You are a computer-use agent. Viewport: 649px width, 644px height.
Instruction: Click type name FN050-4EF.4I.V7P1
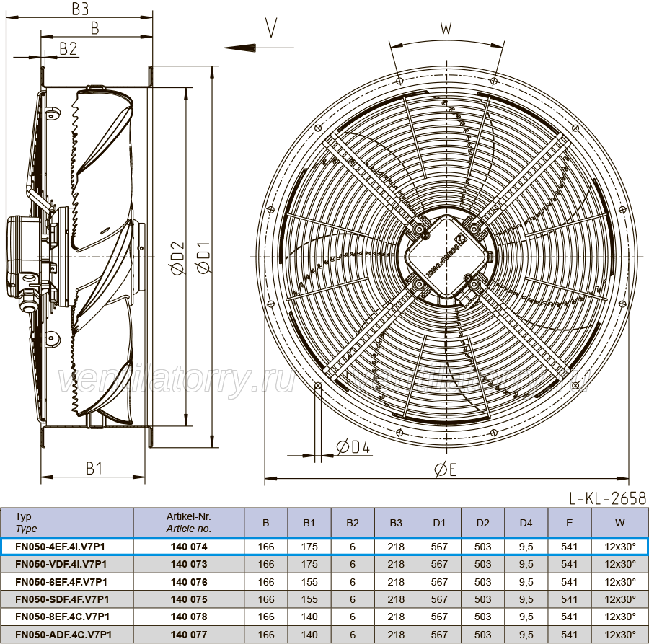[x=60, y=547]
